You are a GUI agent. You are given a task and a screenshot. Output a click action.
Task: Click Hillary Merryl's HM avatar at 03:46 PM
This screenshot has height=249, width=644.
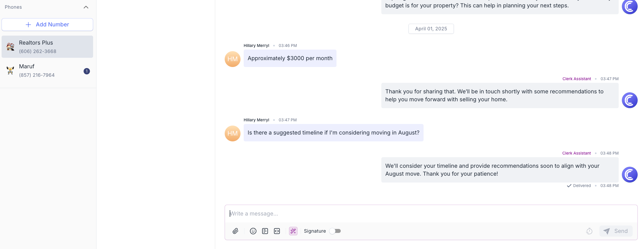point(233,59)
